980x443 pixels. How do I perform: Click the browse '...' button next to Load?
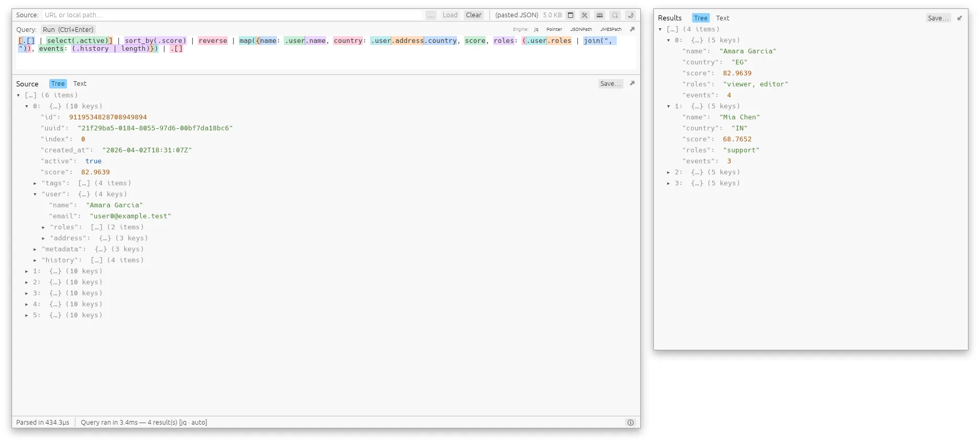[x=431, y=15]
